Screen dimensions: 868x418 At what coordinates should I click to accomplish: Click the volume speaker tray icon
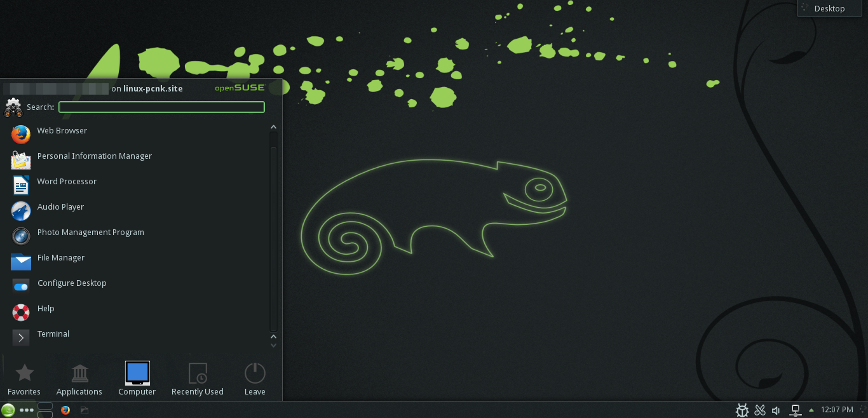(x=776, y=410)
